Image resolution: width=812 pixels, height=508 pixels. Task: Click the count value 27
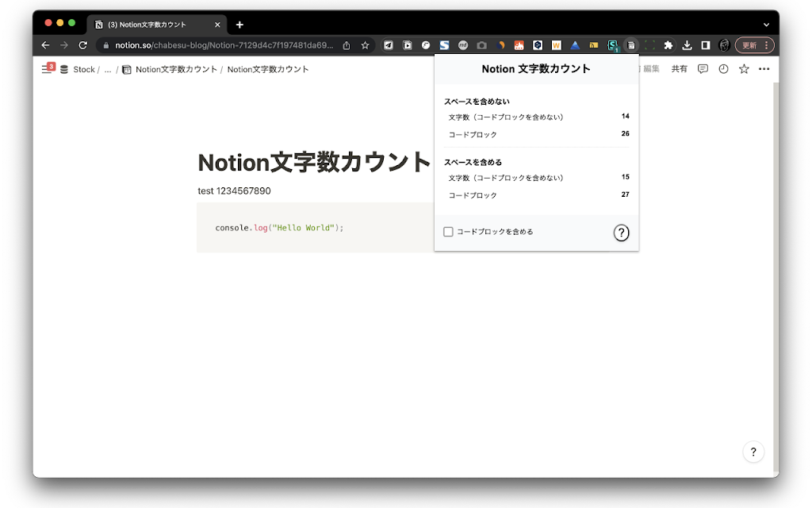[x=626, y=194]
